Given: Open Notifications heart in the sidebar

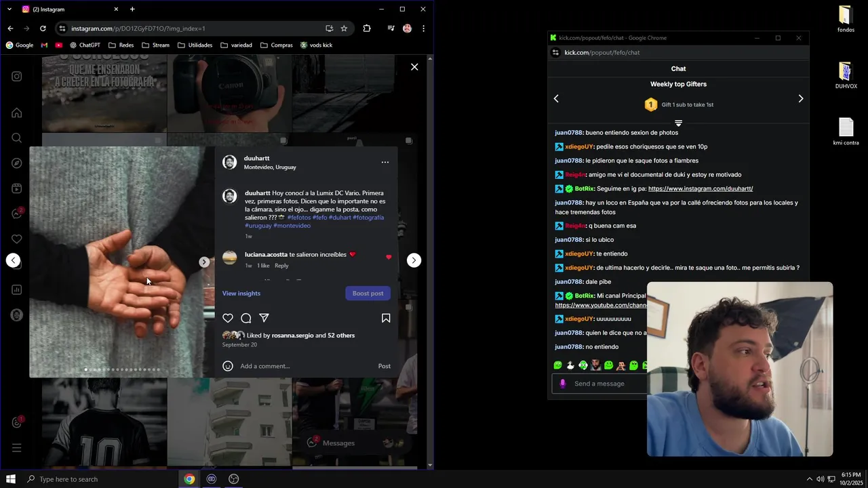Looking at the screenshot, I should 17,239.
